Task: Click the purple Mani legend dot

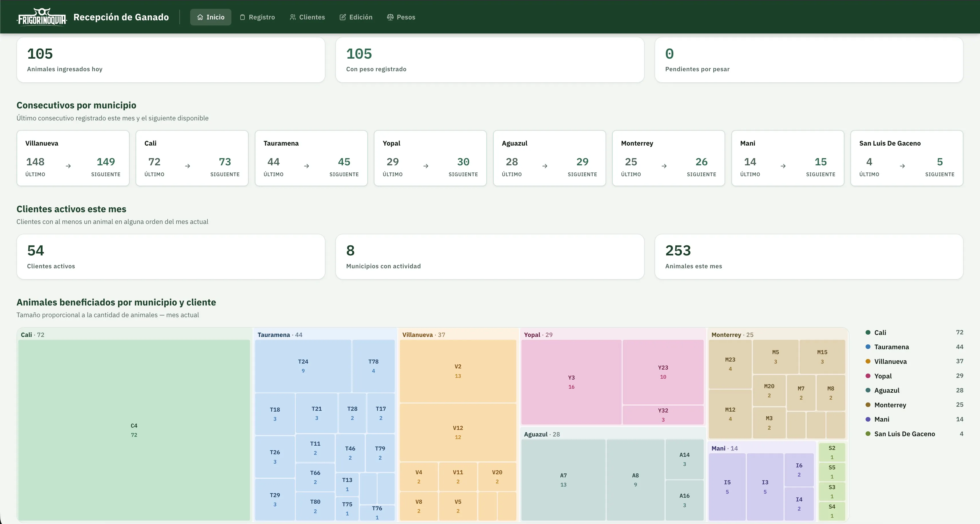Action: 868,419
